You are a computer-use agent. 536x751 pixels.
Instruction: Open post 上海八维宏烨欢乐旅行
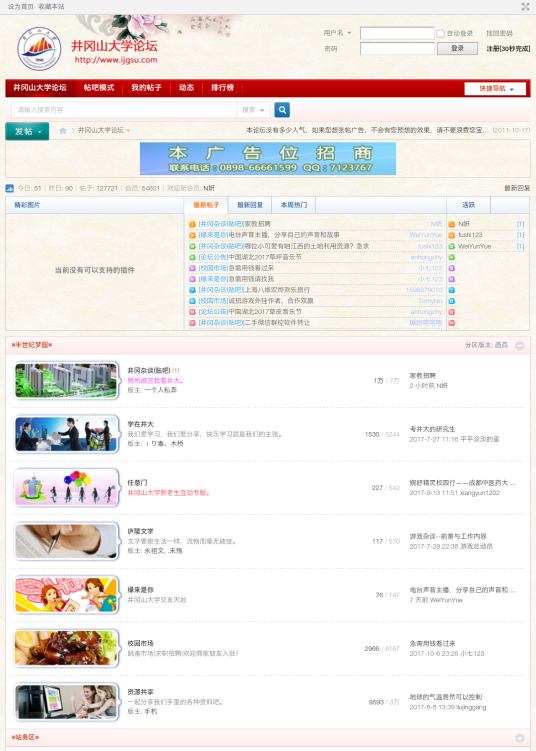(277, 290)
